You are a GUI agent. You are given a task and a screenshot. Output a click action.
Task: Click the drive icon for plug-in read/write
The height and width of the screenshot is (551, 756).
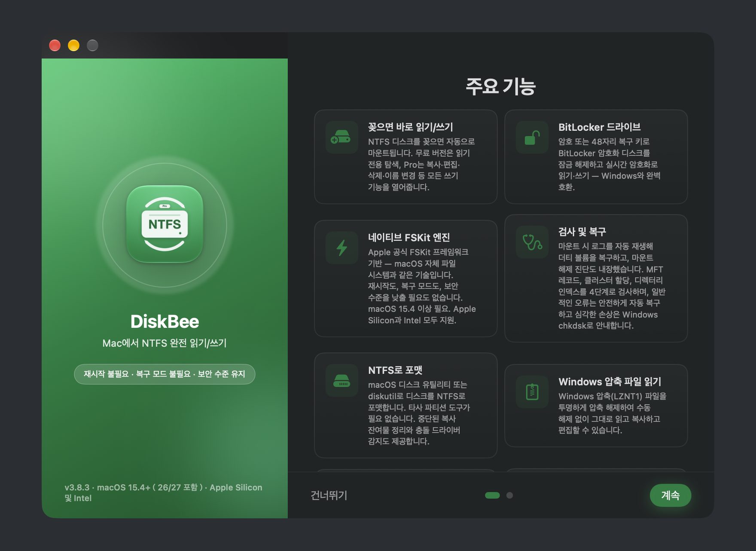click(x=342, y=138)
